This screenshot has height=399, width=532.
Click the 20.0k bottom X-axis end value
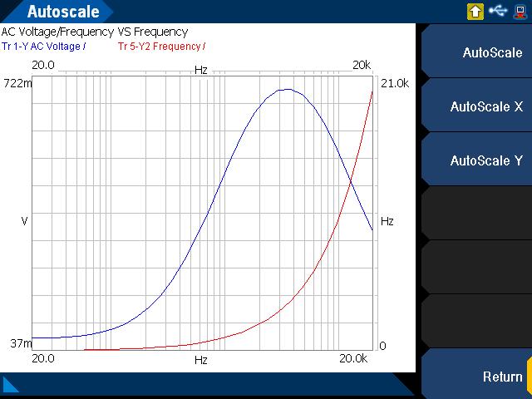coord(353,358)
